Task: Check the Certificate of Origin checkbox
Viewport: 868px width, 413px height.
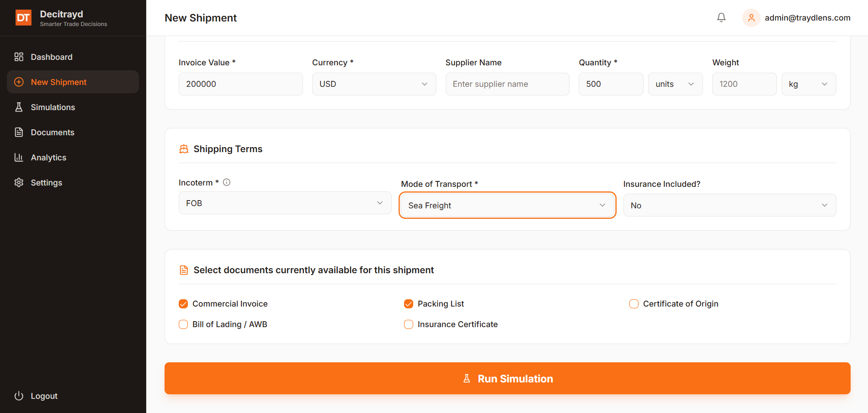Action: 634,304
